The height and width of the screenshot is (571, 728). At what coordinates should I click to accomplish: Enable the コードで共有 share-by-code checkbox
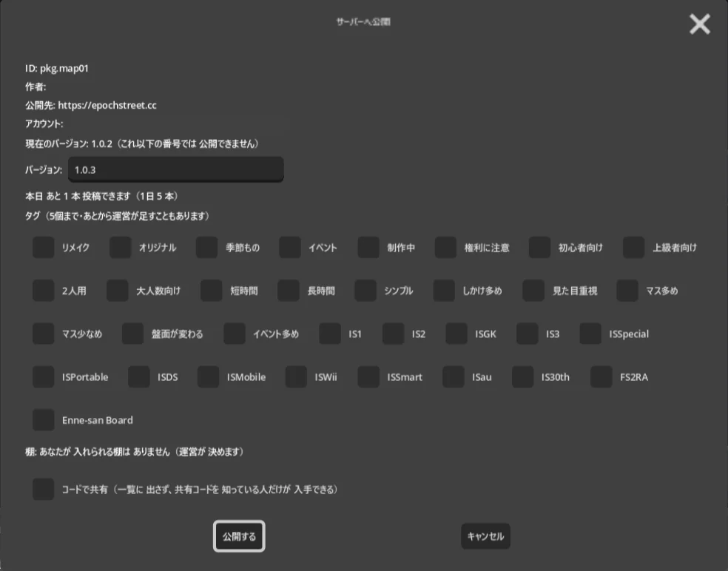click(43, 490)
